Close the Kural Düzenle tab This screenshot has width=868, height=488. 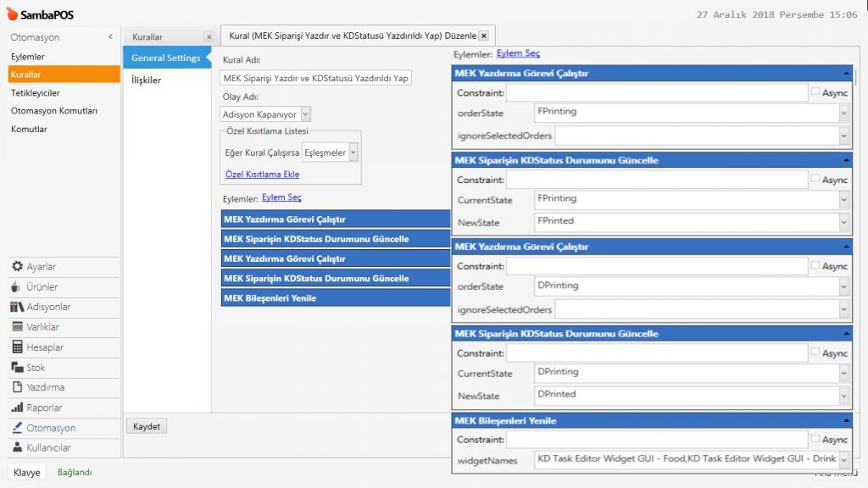[483, 36]
